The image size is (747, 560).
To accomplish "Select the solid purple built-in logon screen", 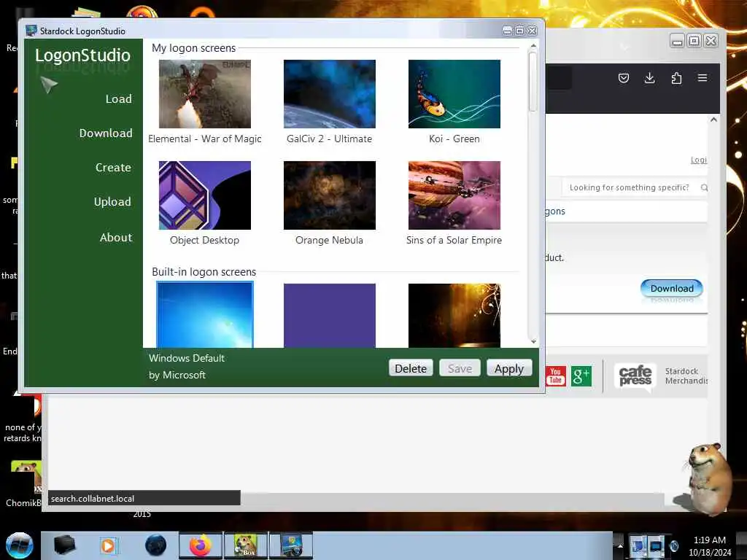I will click(330, 315).
